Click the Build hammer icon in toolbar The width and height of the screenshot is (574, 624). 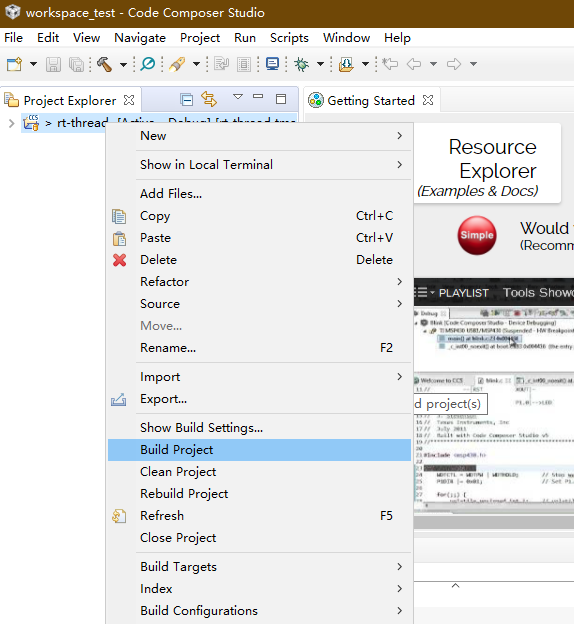coord(104,64)
